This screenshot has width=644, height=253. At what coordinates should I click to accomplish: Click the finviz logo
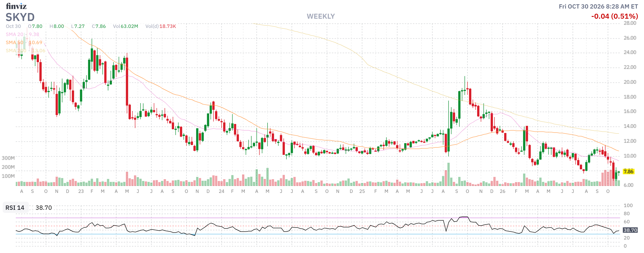(16, 6)
